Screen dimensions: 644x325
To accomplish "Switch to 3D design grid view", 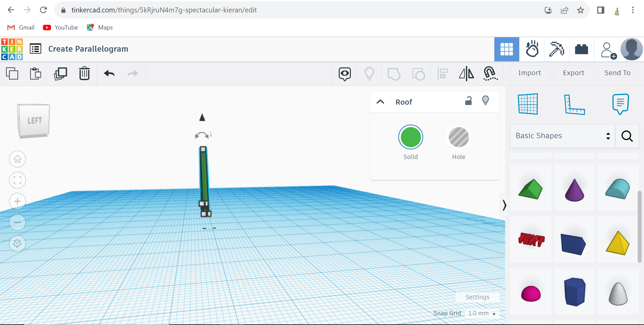I will pyautogui.click(x=507, y=49).
